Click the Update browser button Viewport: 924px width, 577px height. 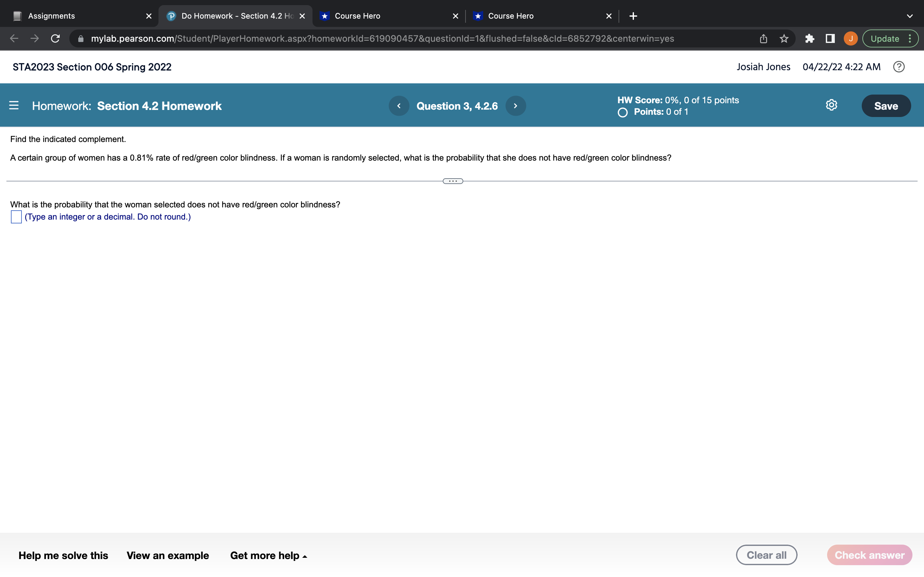click(885, 38)
